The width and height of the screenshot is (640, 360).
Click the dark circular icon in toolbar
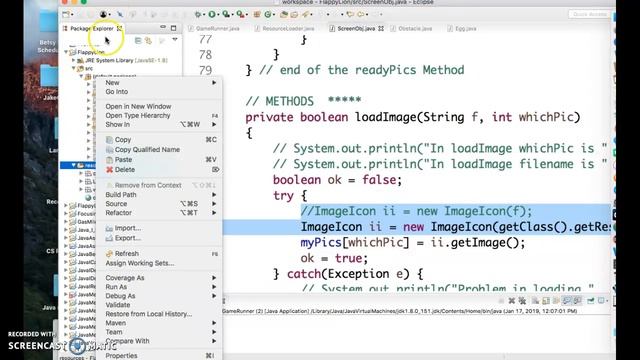103,14
